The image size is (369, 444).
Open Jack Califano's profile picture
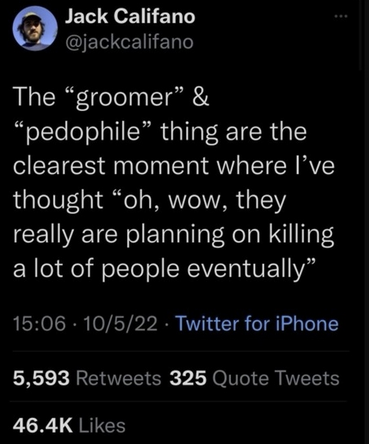(x=35, y=28)
